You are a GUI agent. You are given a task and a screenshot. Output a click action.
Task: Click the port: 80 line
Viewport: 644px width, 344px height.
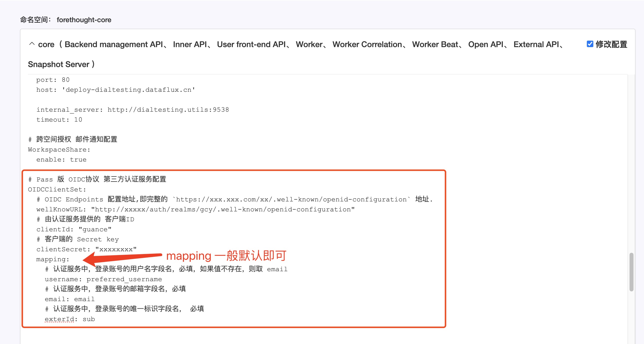coord(53,80)
